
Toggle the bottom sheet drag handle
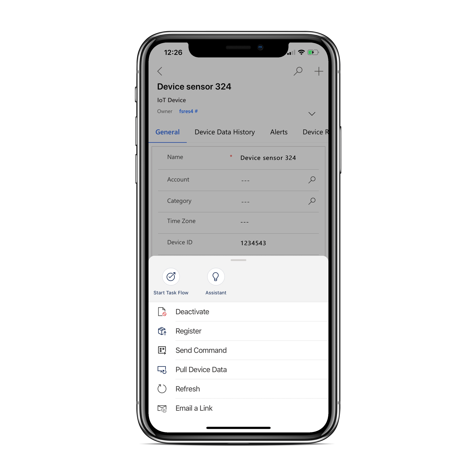pos(238,260)
